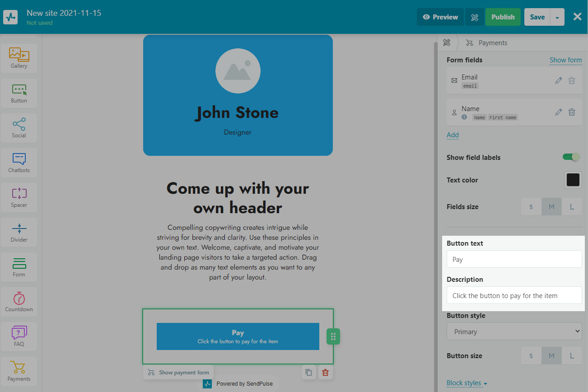Toggle Show field labels switch
This screenshot has height=392, width=588.
571,157
